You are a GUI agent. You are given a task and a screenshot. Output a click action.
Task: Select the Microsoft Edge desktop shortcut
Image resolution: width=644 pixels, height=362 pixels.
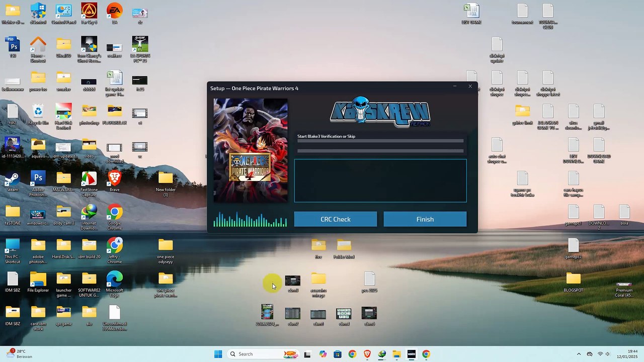[115, 285]
